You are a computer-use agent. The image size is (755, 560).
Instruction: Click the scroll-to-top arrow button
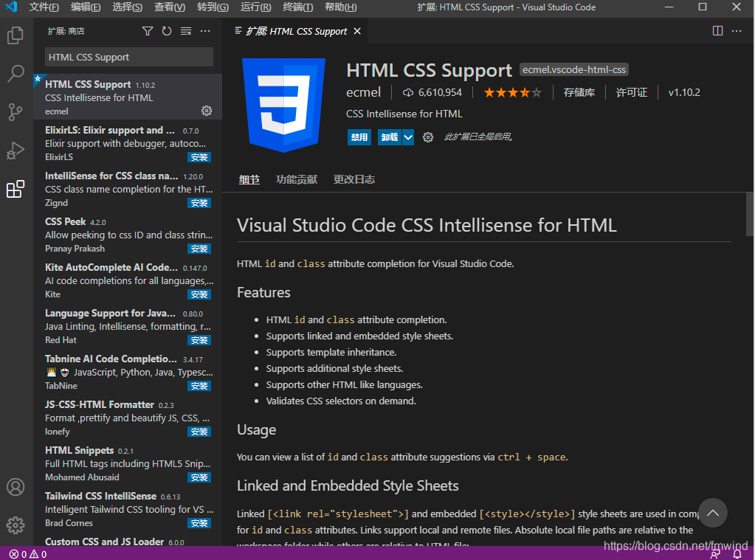tap(713, 513)
